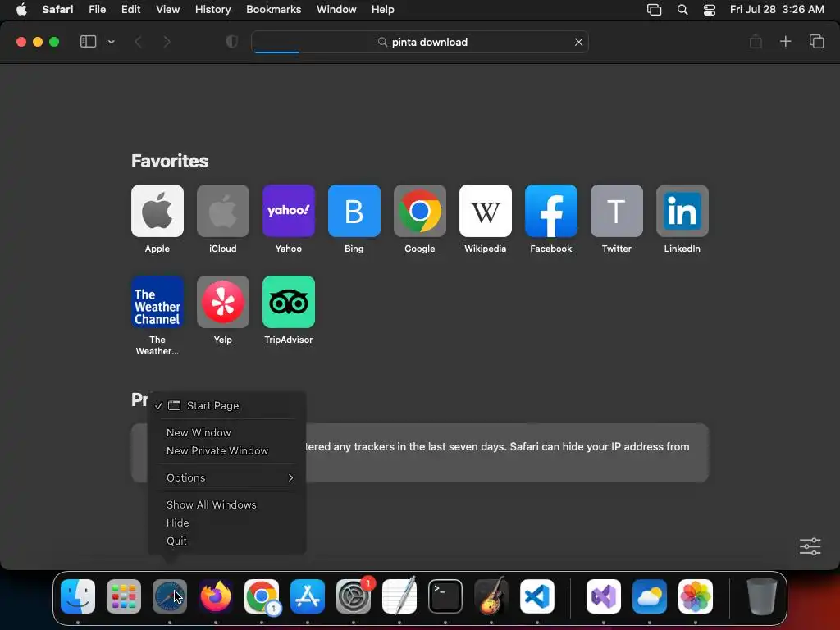Choose New Private Window from Dock menu
The image size is (840, 630).
pos(227,450)
